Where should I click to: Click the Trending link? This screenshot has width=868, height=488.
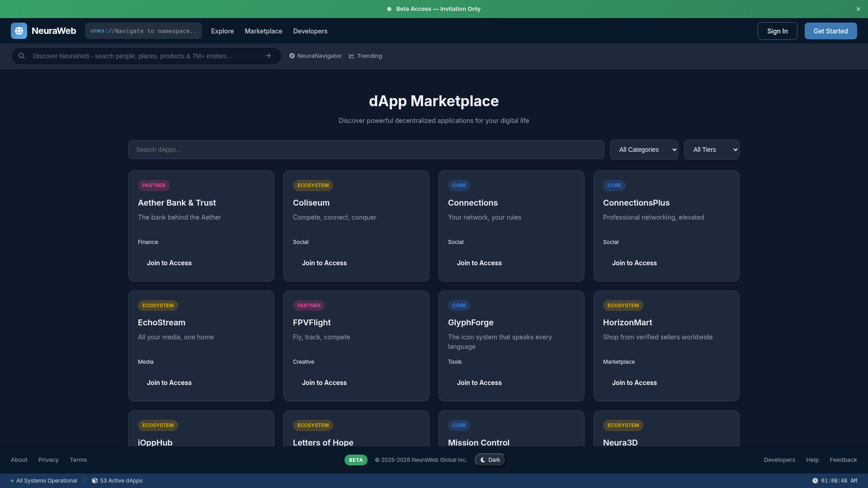pyautogui.click(x=365, y=56)
